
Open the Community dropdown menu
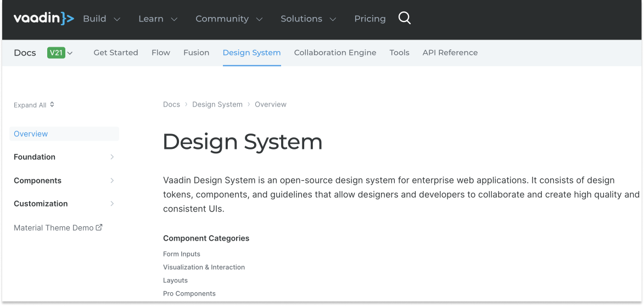tap(229, 19)
